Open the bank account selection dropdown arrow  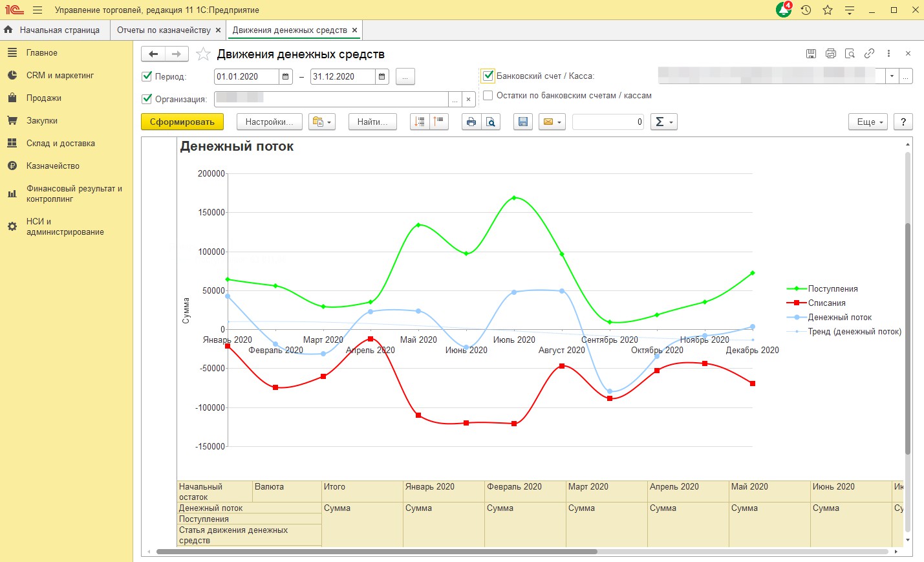tap(892, 76)
